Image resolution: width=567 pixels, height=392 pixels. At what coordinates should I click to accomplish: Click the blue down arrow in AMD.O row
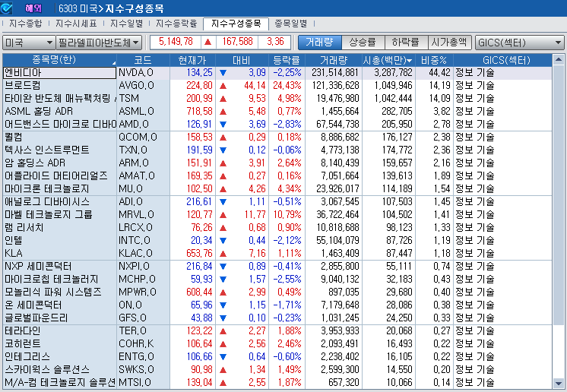pyautogui.click(x=223, y=125)
